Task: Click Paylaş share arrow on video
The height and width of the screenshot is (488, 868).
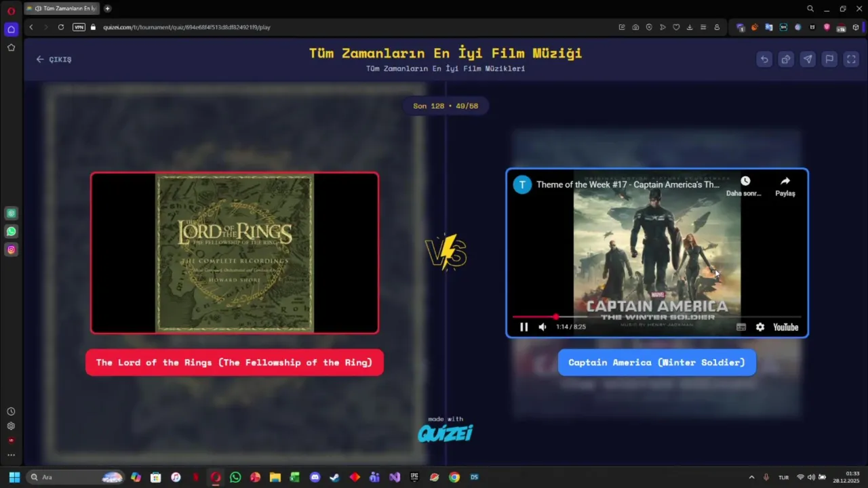Action: pyautogui.click(x=785, y=186)
